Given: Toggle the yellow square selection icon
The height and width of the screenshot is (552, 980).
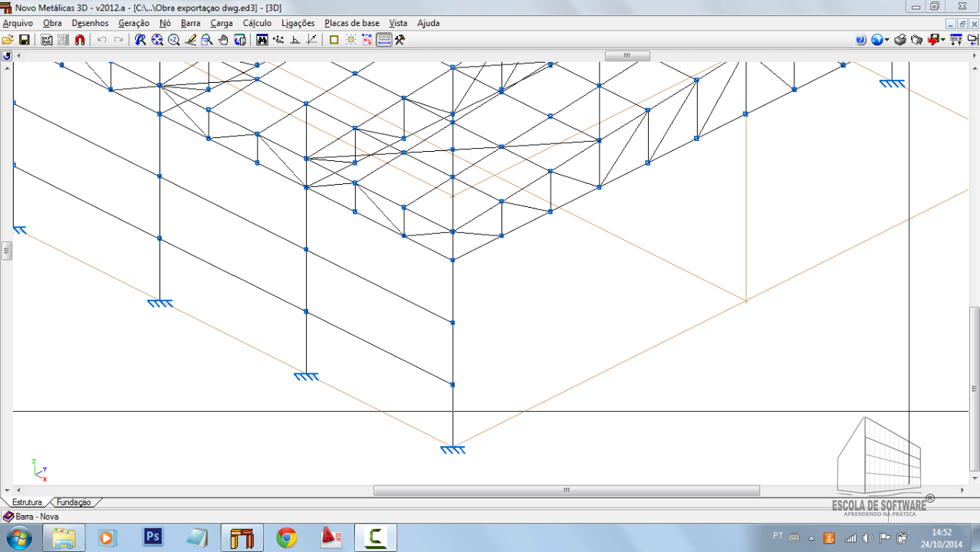Looking at the screenshot, I should pos(334,40).
